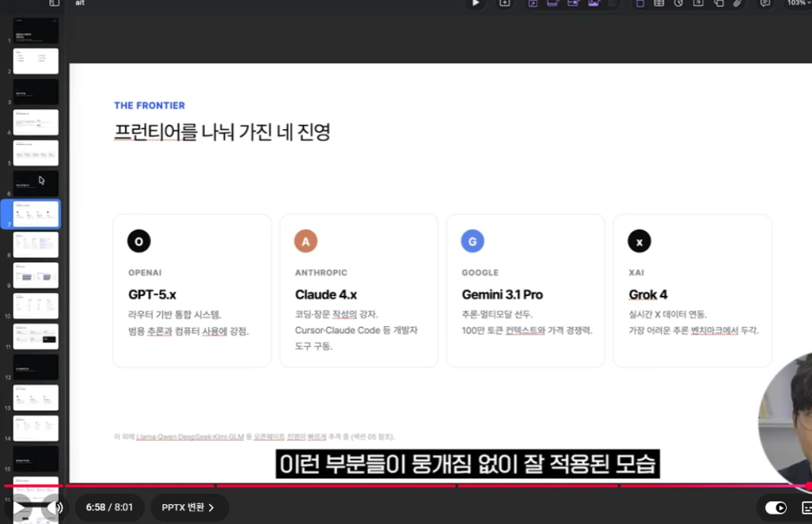Click the 실시간 X 데이터 연동 line
The height and width of the screenshot is (524, 812).
pos(667,314)
